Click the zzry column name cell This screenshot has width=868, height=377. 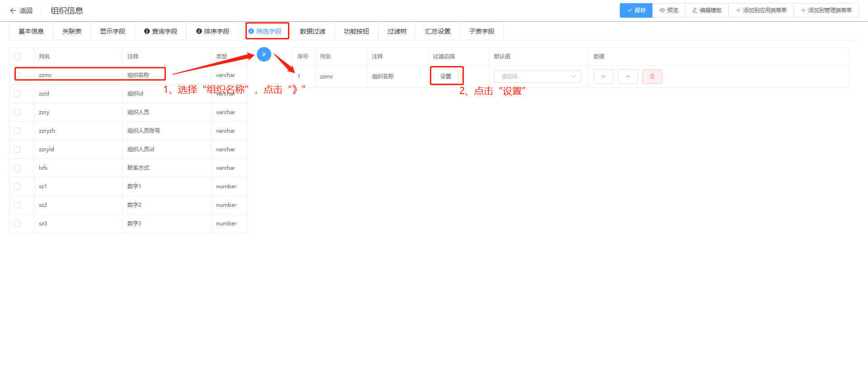(x=78, y=112)
